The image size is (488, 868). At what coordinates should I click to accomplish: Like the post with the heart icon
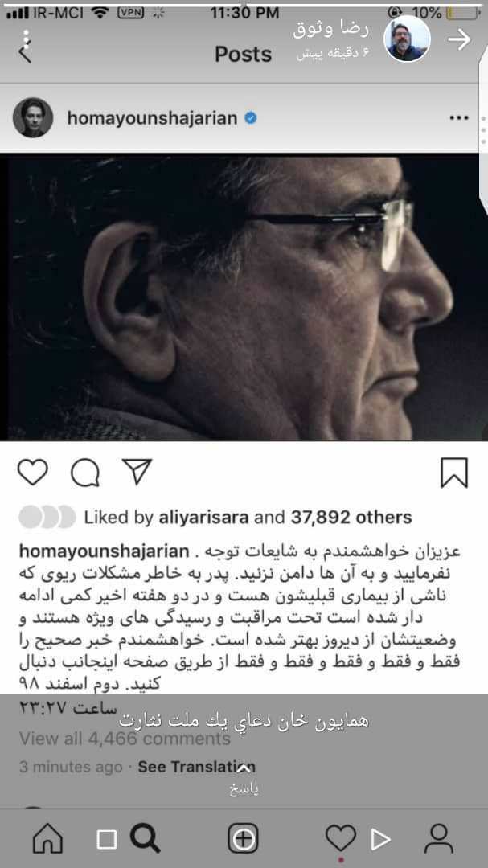click(33, 473)
